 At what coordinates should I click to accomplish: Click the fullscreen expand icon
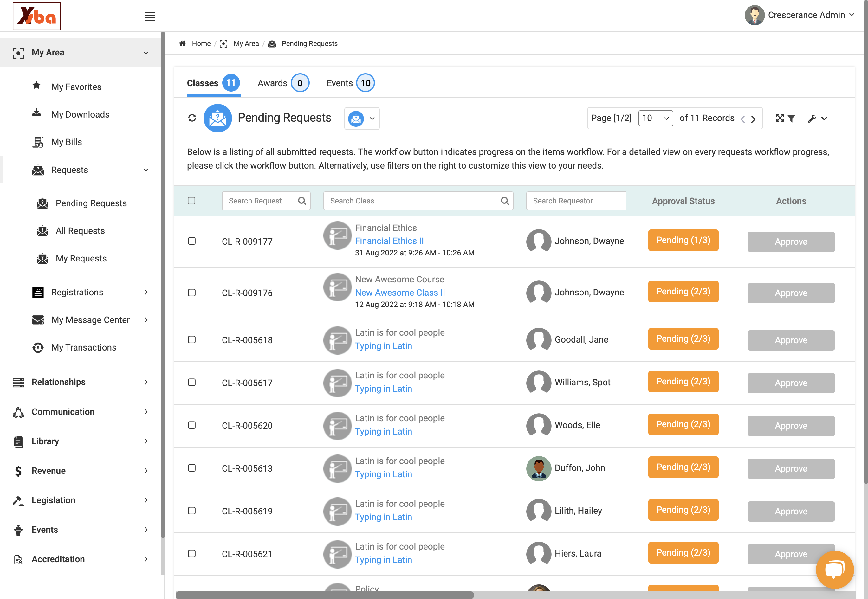click(780, 118)
